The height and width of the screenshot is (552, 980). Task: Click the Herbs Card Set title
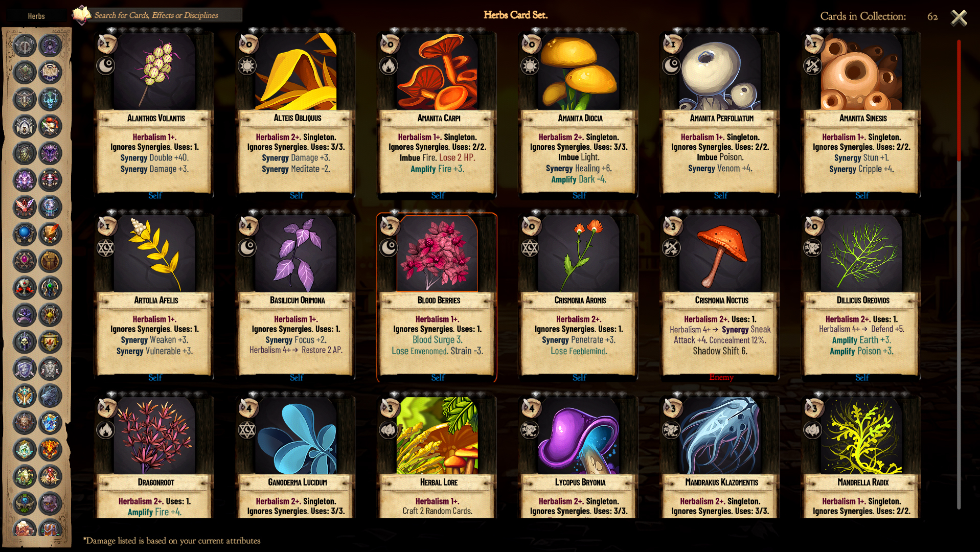pyautogui.click(x=515, y=15)
